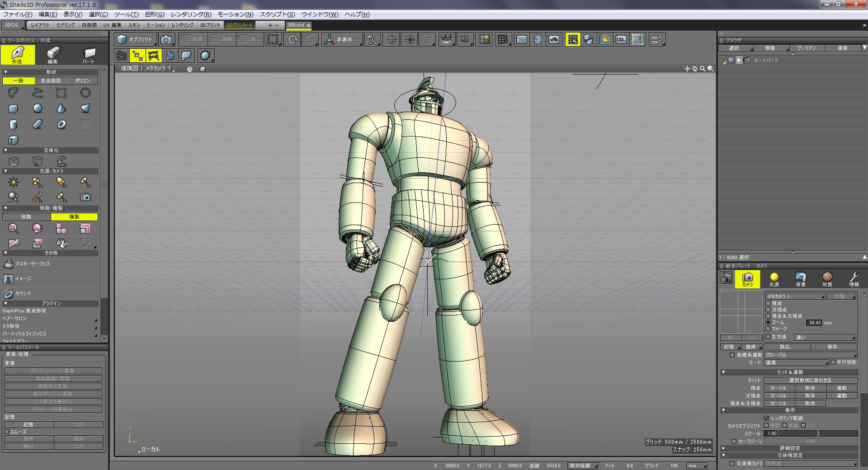The height and width of the screenshot is (470, 868).
Task: Open the ファイル(F) menu
Action: tap(18, 14)
